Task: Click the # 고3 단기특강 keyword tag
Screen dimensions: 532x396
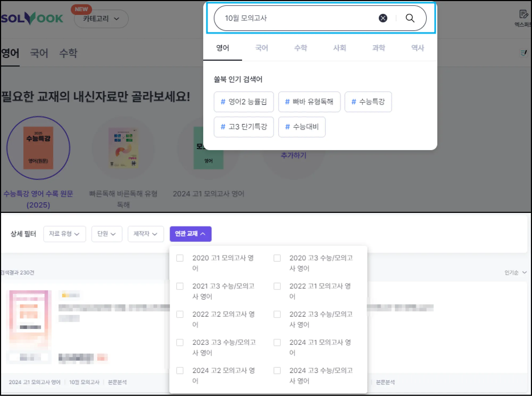Action: coord(244,127)
